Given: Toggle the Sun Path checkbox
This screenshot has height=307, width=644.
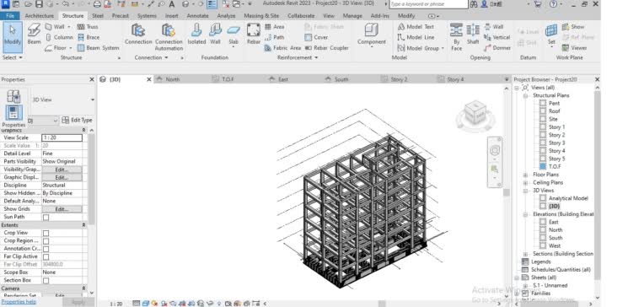Looking at the screenshot, I should click(x=46, y=217).
